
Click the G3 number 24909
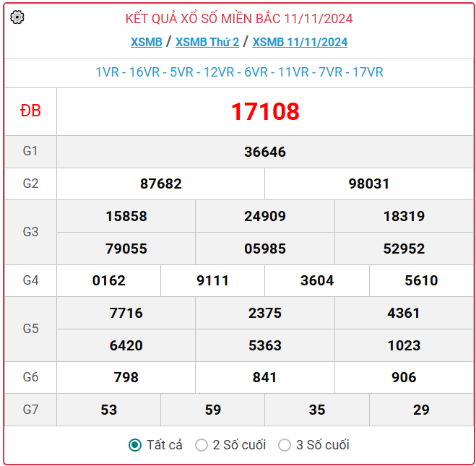[264, 216]
